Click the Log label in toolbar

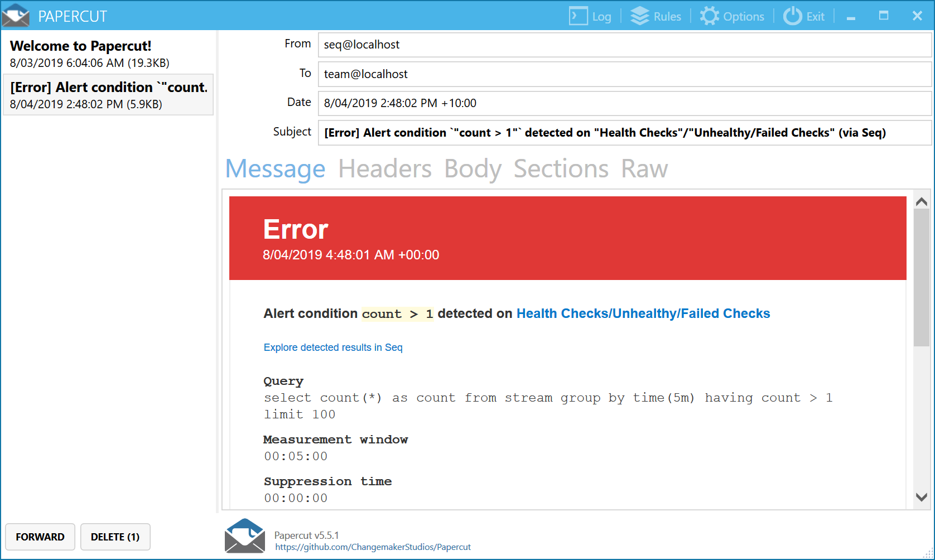(x=601, y=17)
